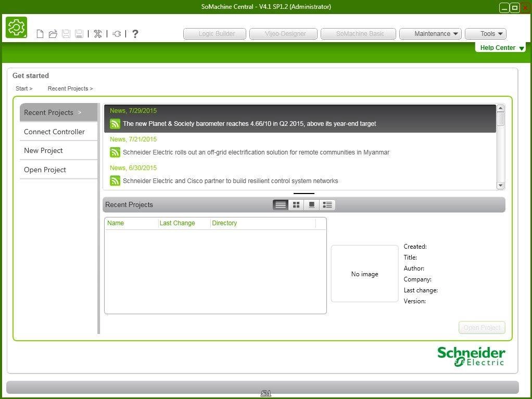Maximize the SoMachine Central window
Viewport: 532px width, 399px height.
pos(515,8)
